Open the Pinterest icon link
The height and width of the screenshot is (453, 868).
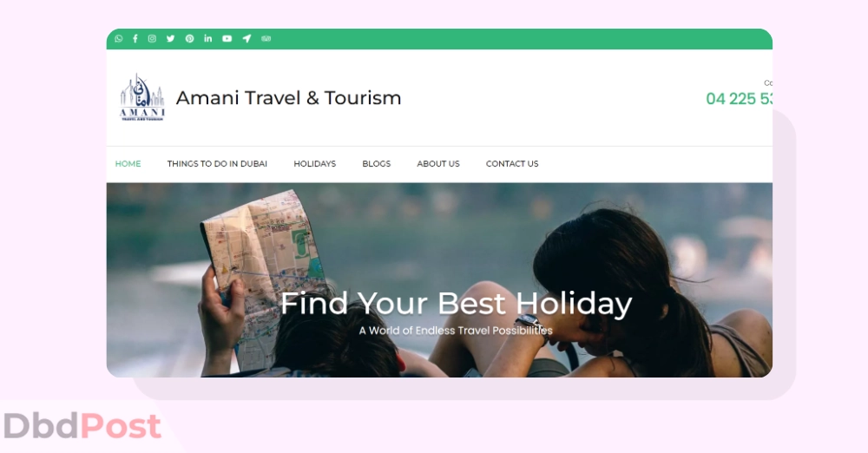click(190, 39)
